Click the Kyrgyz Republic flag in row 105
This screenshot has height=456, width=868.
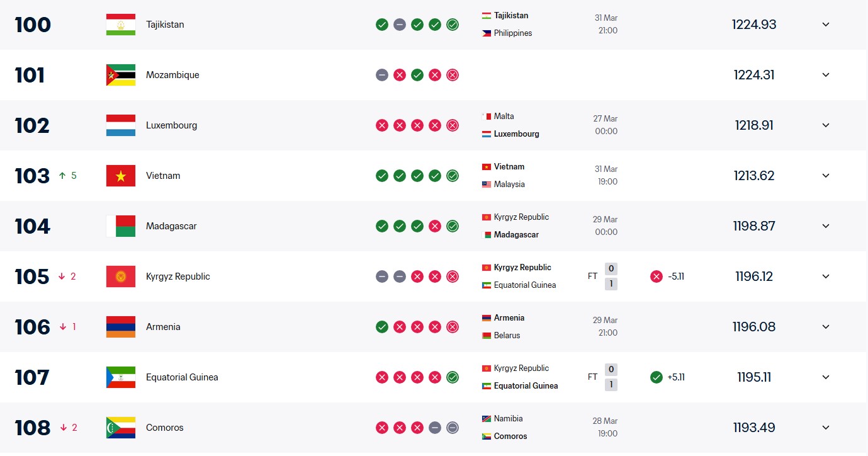[x=120, y=276]
